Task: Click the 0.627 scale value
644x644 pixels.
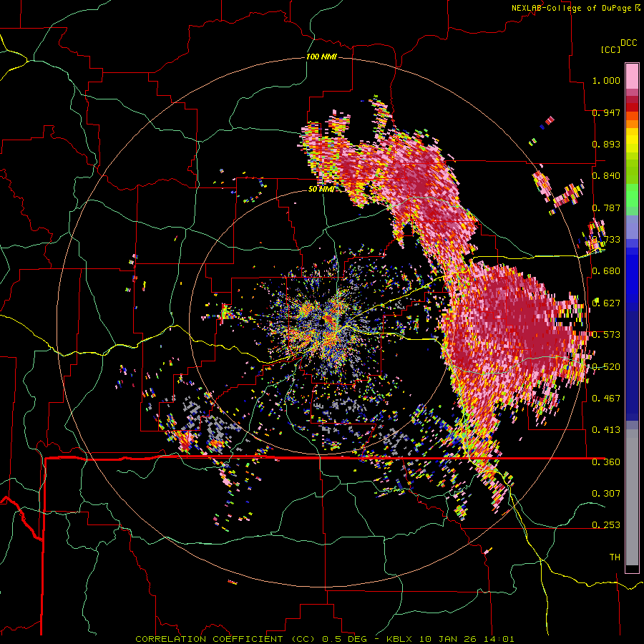Action: (606, 303)
